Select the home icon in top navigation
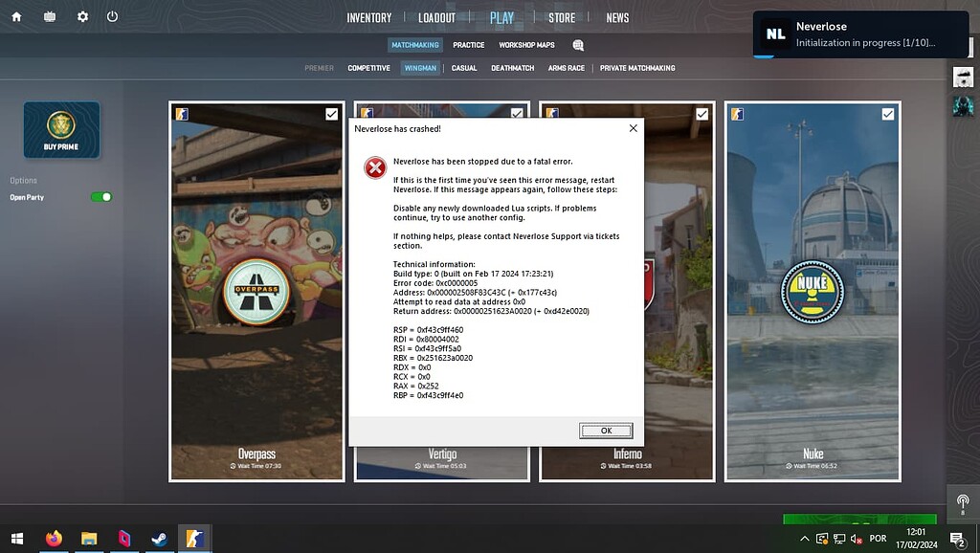980x553 pixels. [x=15, y=15]
